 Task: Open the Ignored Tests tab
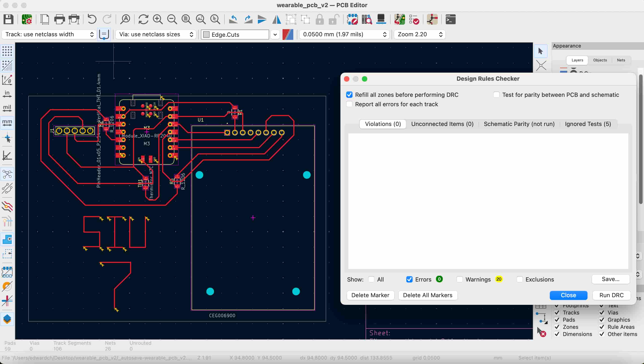(587, 124)
